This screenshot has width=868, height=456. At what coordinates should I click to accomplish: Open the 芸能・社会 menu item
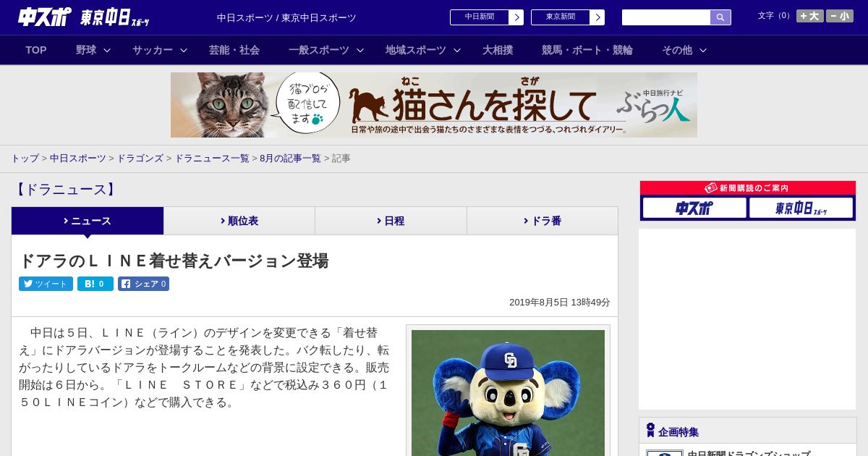(234, 50)
